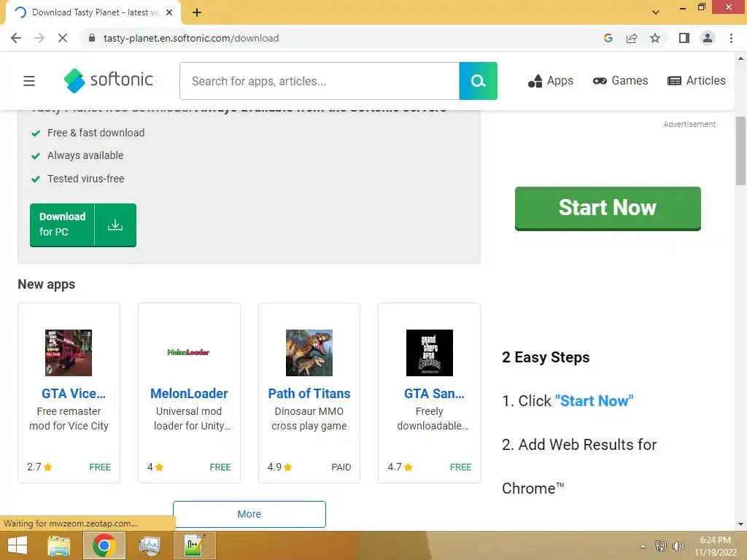Open the GTA Vice... app link
This screenshot has height=560, width=747.
pos(74,393)
